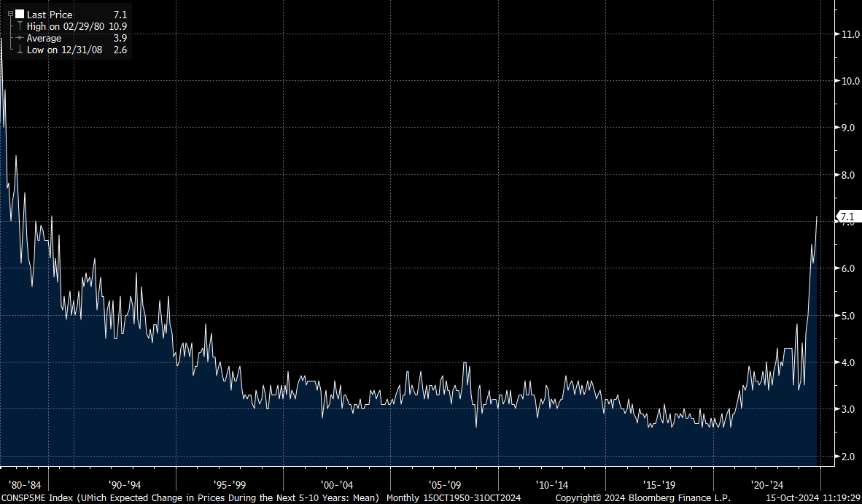
Task: Click the '90-'94 x-axis label
Action: point(125,485)
